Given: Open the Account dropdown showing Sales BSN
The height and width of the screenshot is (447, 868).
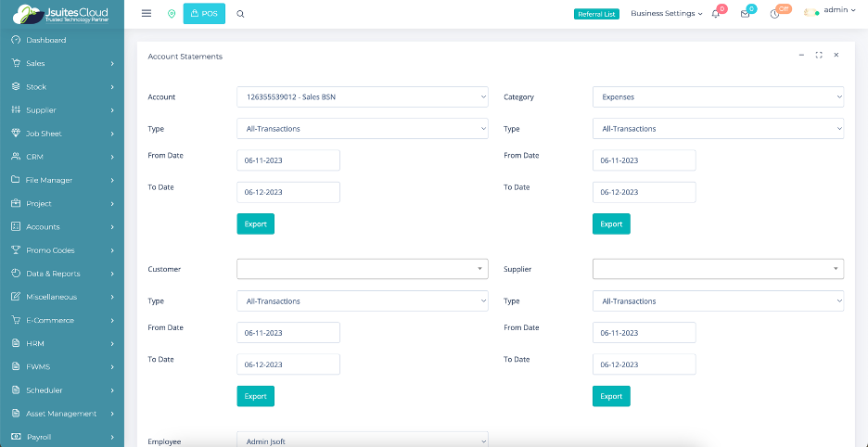Looking at the screenshot, I should (362, 96).
